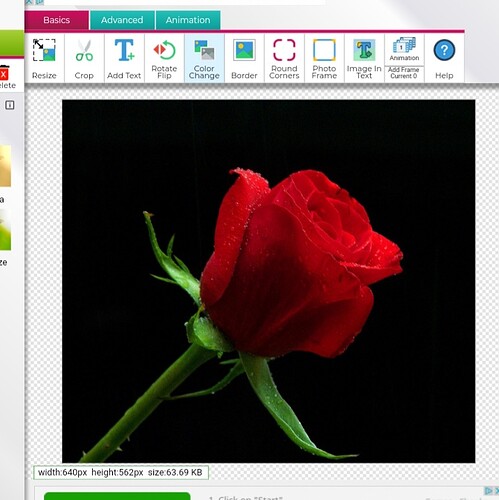Select the green thumbnail in left sidebar

point(5,230)
